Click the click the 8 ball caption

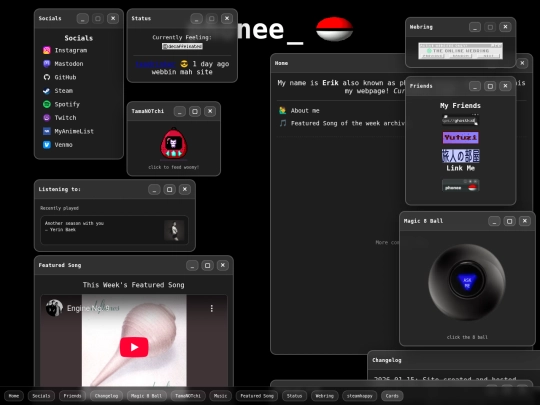(x=467, y=337)
